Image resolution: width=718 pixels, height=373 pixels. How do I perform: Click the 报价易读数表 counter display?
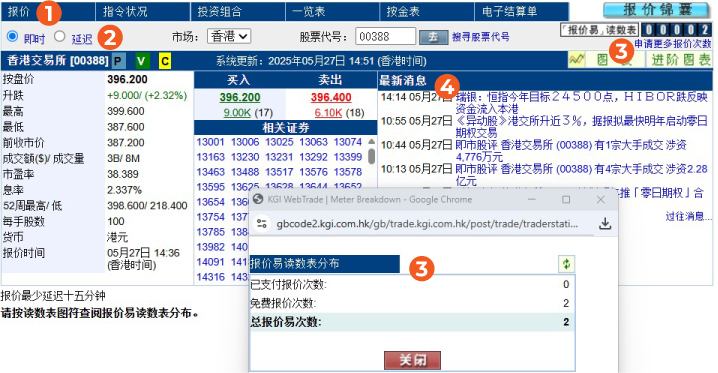(676, 30)
